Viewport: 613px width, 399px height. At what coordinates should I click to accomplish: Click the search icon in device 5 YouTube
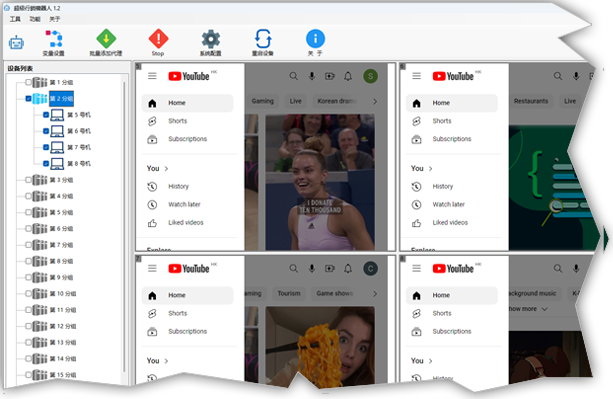click(294, 76)
